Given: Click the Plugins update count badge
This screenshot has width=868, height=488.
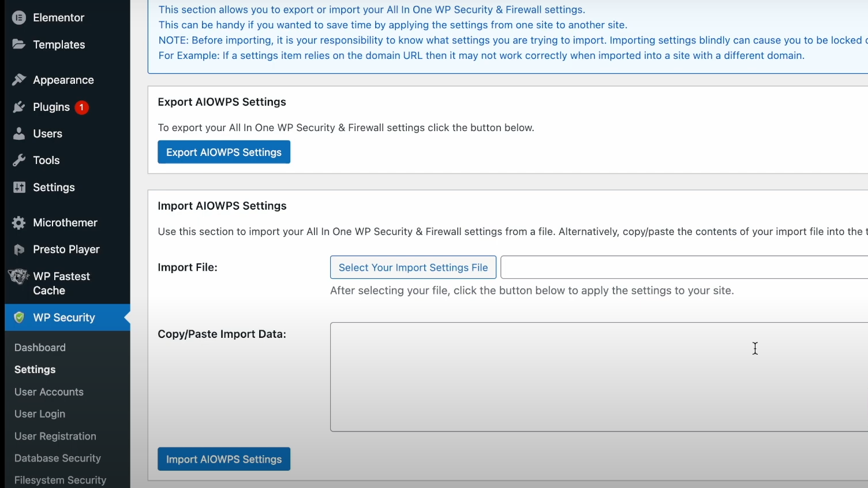Looking at the screenshot, I should (82, 107).
